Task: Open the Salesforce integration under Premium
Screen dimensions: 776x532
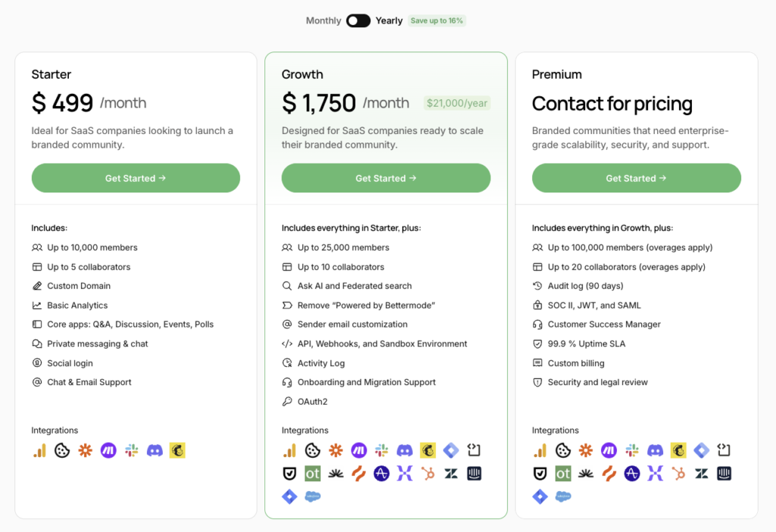Action: pos(563,496)
